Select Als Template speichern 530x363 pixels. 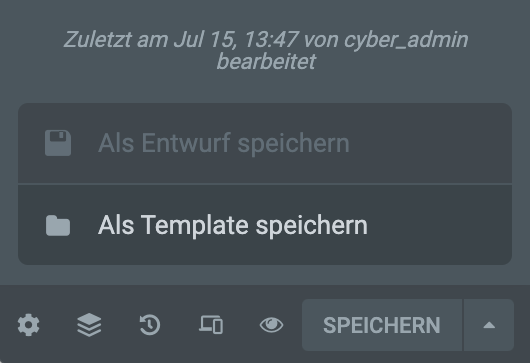click(x=265, y=225)
